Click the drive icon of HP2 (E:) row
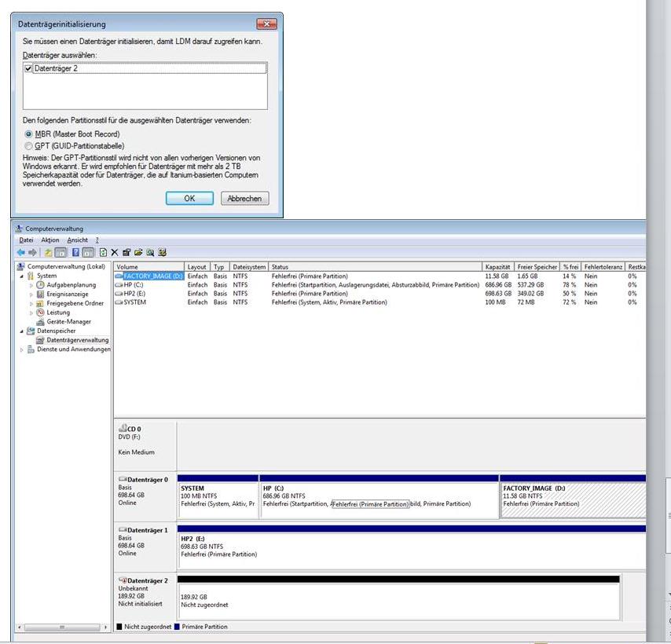671x644 pixels. [x=119, y=294]
